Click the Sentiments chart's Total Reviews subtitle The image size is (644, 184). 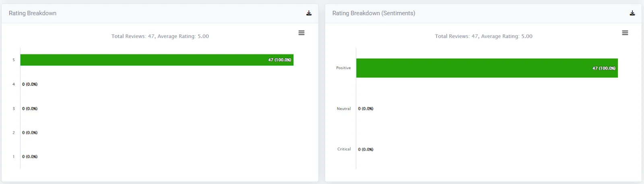click(483, 36)
